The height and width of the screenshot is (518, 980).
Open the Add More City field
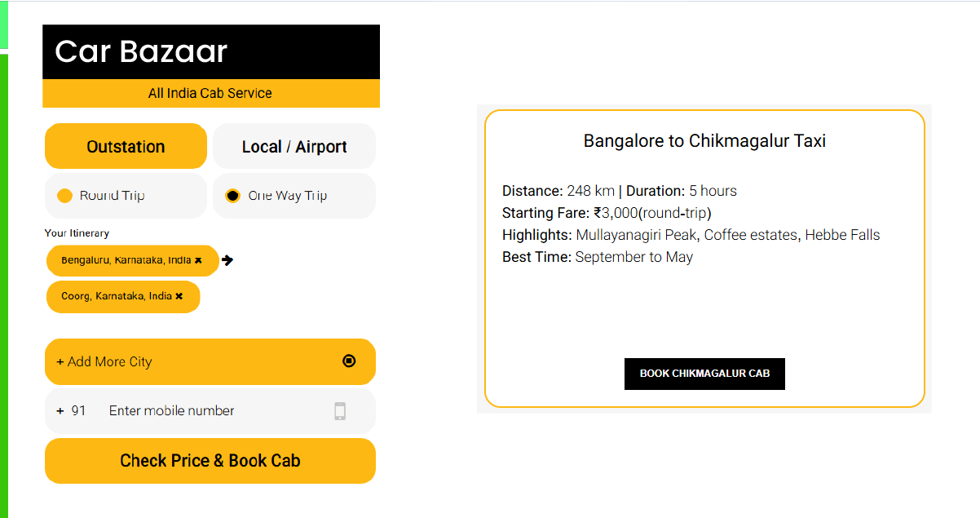pos(188,361)
